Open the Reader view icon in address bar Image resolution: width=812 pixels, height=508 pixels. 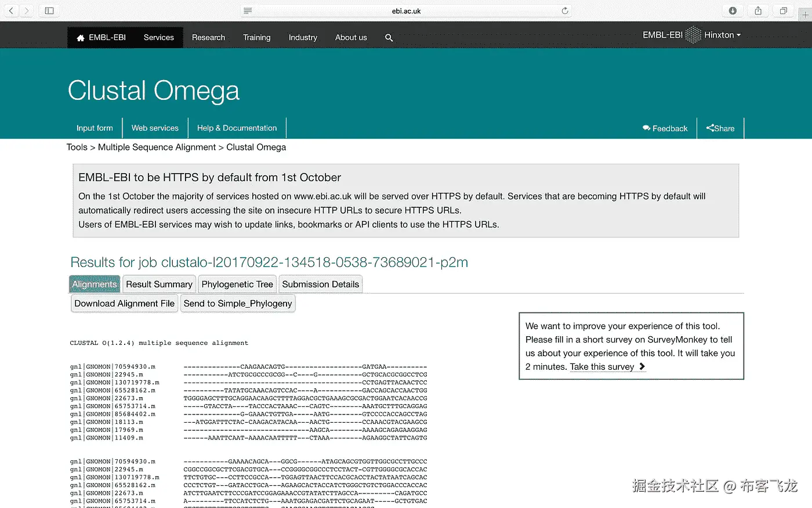[x=248, y=10]
